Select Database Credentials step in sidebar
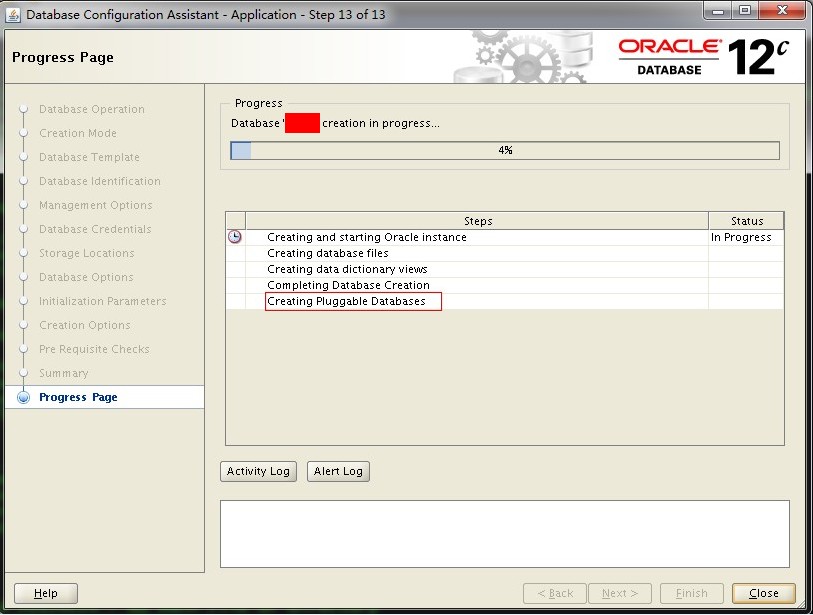Viewport: 813px width, 615px height. pos(95,229)
